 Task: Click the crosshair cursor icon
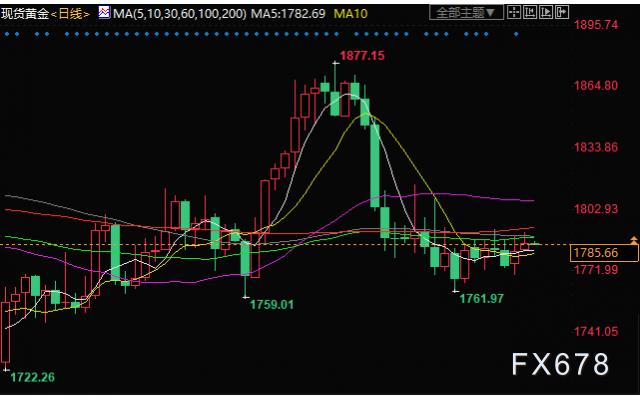[x=514, y=12]
